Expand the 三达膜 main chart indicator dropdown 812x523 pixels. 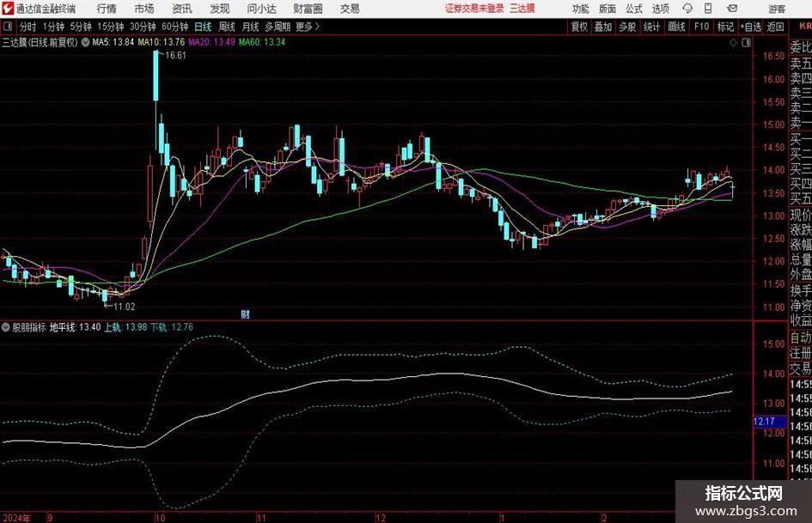[85, 42]
